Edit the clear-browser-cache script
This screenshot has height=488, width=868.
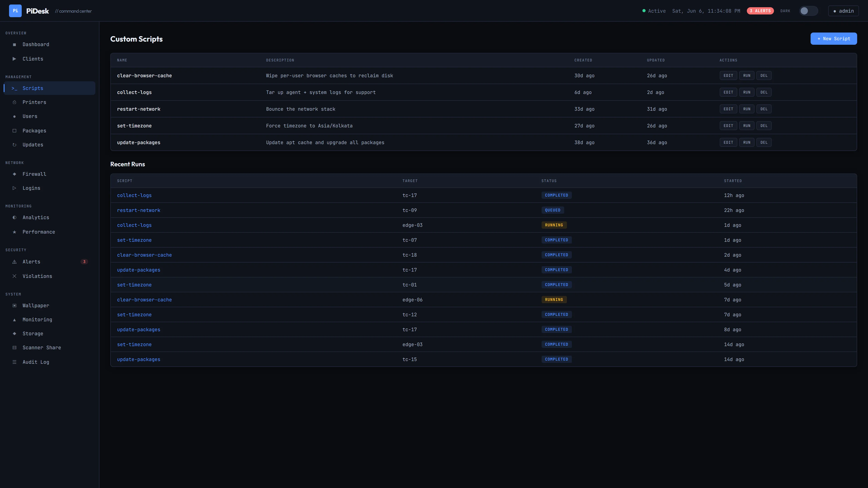(x=728, y=75)
